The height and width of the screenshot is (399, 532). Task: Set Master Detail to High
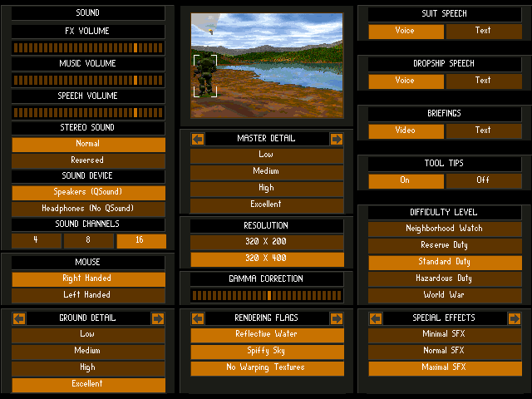[x=267, y=189]
